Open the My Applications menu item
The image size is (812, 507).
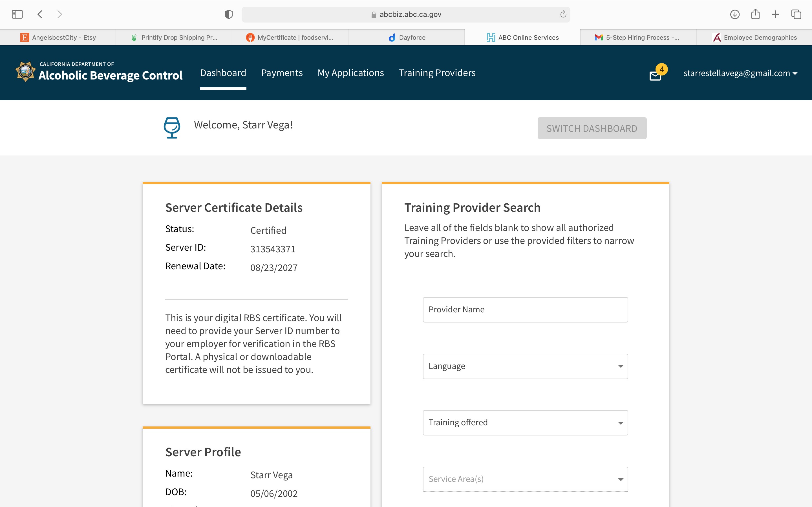pyautogui.click(x=350, y=73)
